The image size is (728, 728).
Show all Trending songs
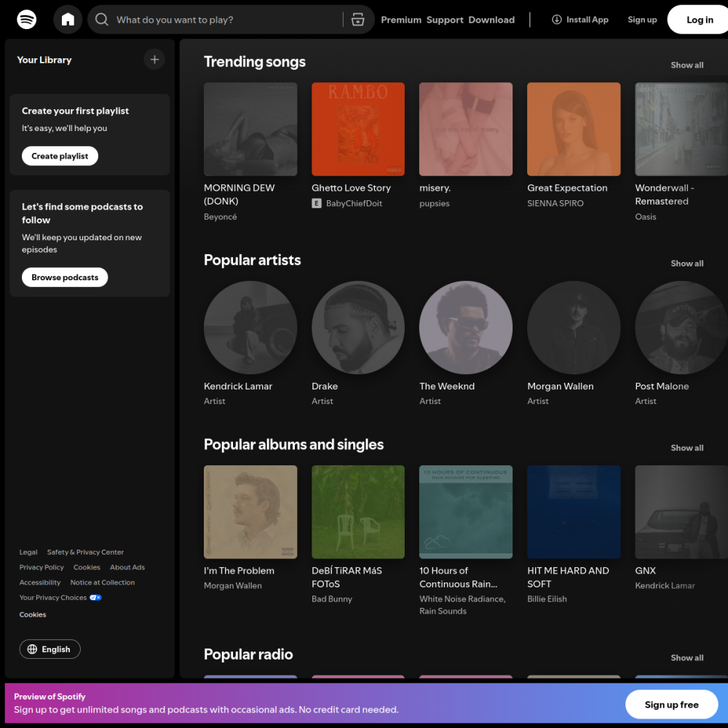(x=687, y=65)
